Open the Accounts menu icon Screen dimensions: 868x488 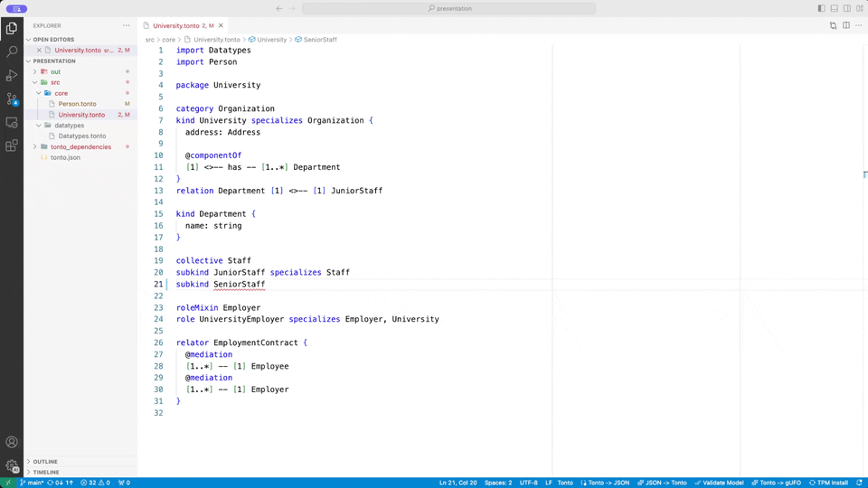click(12, 442)
